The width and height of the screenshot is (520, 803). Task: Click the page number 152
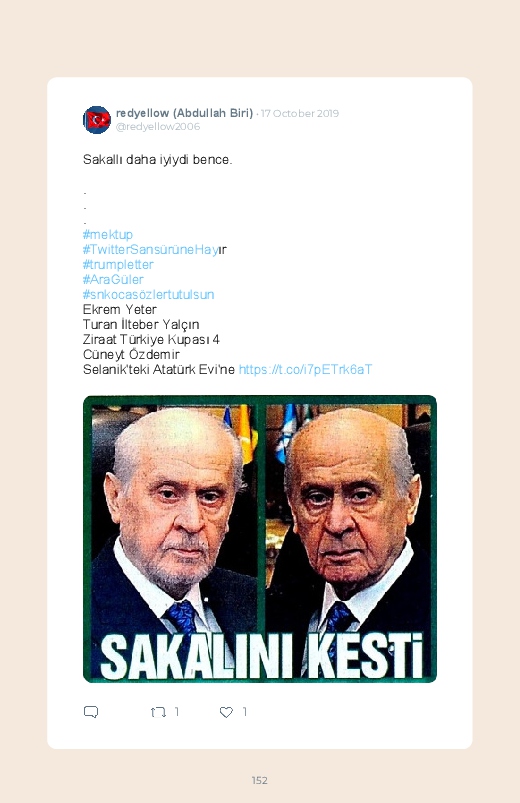point(260,780)
